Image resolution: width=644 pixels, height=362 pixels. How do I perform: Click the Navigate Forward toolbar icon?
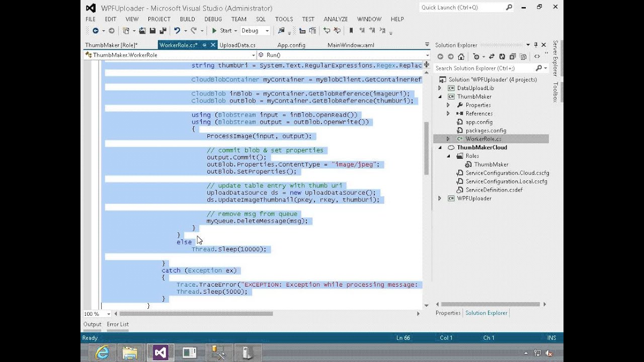[x=111, y=31]
